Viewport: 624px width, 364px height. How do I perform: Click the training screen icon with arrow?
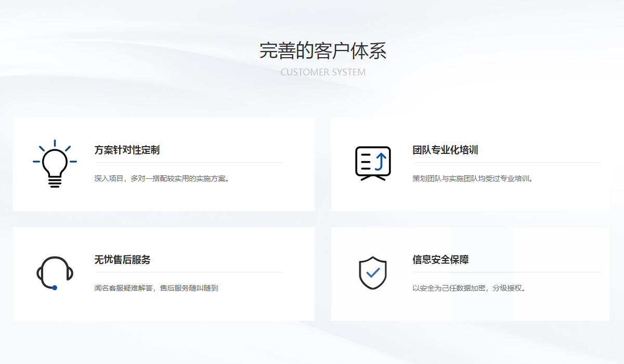(x=373, y=163)
